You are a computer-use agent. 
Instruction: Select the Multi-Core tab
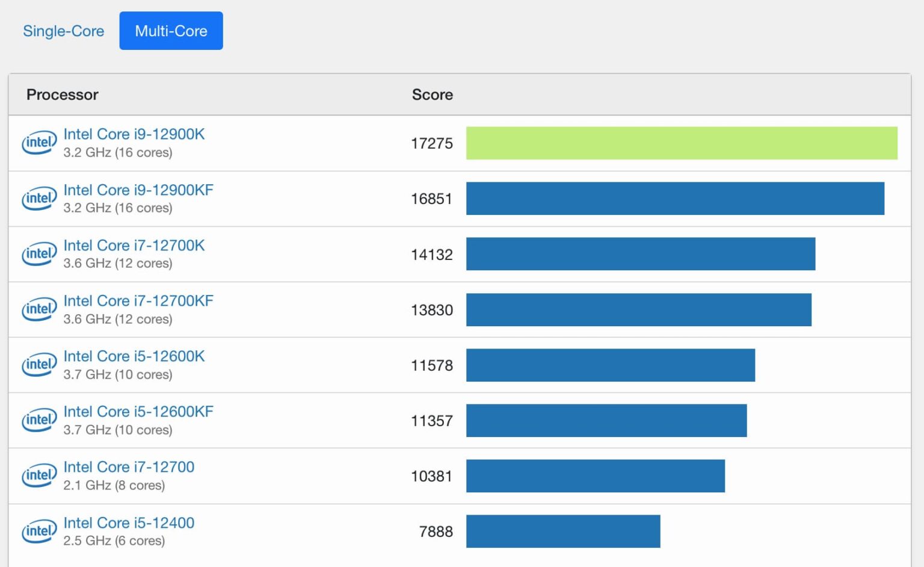pos(171,31)
